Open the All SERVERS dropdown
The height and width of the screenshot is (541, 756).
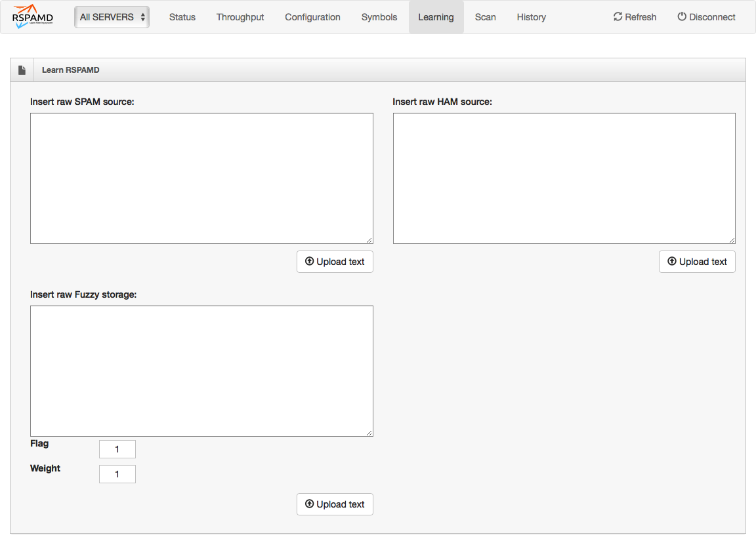pyautogui.click(x=112, y=17)
